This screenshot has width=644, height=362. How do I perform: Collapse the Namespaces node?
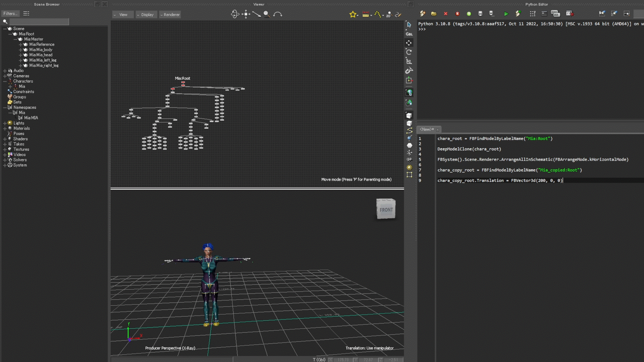[5, 108]
